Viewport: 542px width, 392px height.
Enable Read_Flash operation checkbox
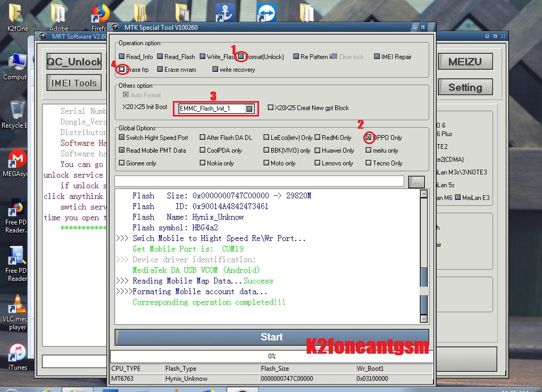(160, 56)
